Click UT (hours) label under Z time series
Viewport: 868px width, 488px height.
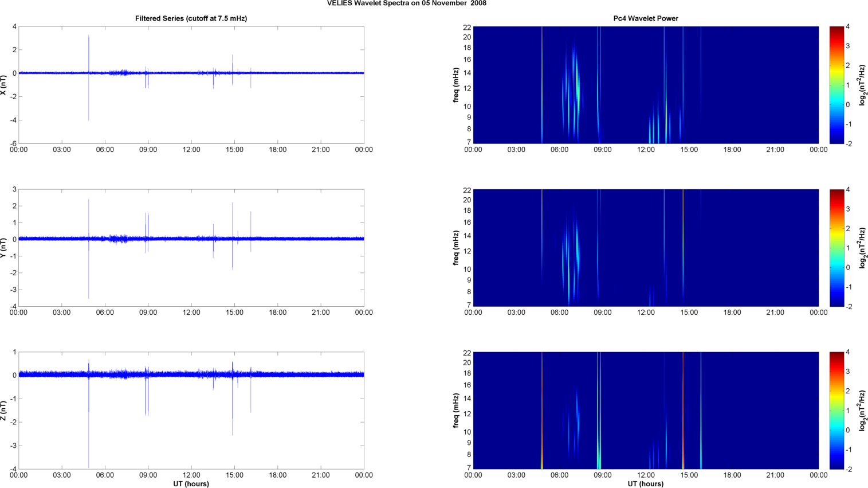click(191, 484)
